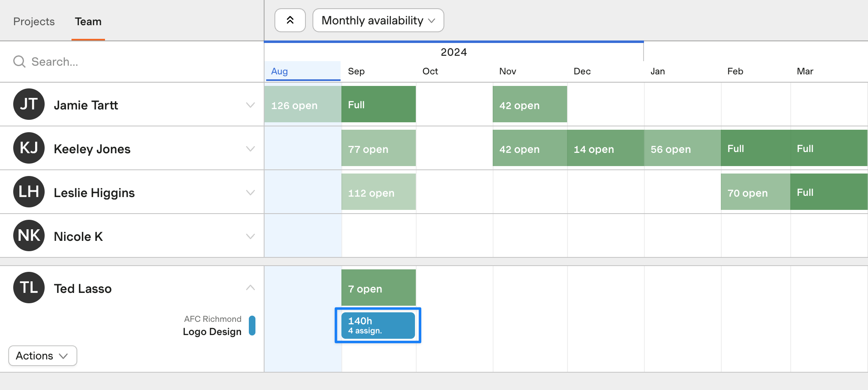This screenshot has width=868, height=390.
Task: Click the KJ avatar for Keeley Jones
Action: [x=29, y=148]
